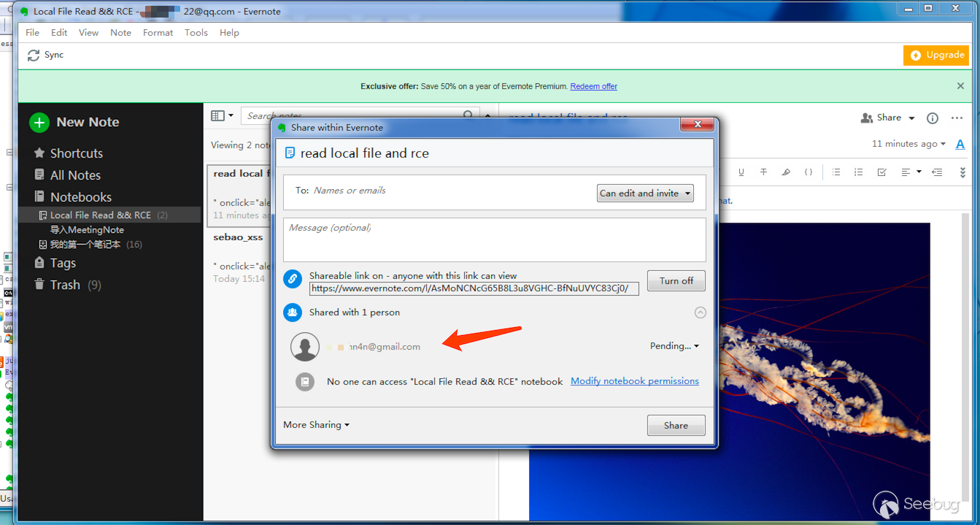Image resolution: width=980 pixels, height=525 pixels.
Task: Open the 'Can edit and invite' dropdown
Action: coord(645,193)
